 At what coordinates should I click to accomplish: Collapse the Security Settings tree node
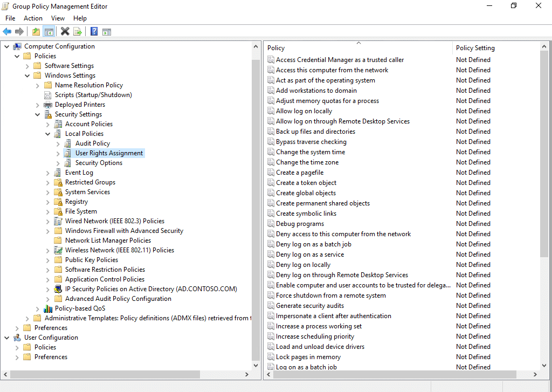tap(38, 114)
